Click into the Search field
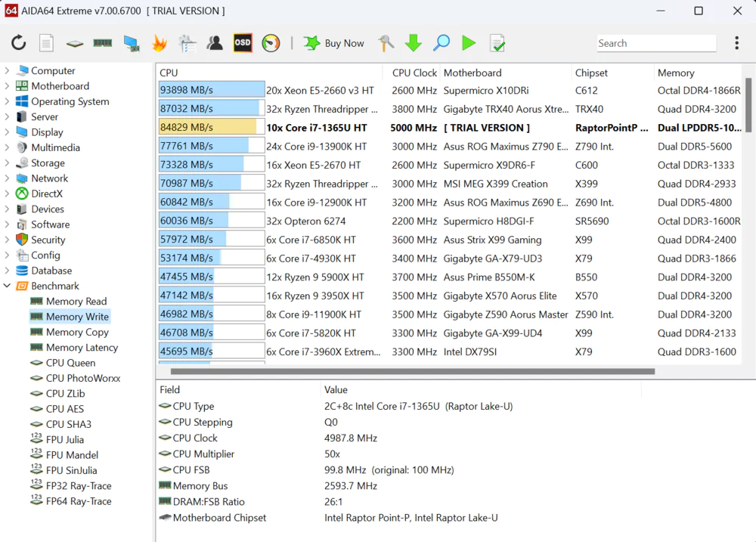Viewport: 756px width, 542px height. 656,43
